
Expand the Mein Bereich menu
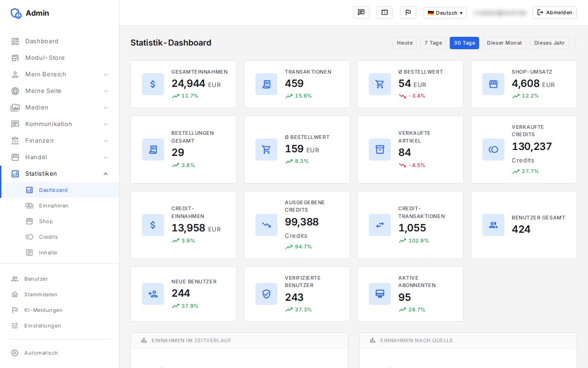tap(60, 74)
